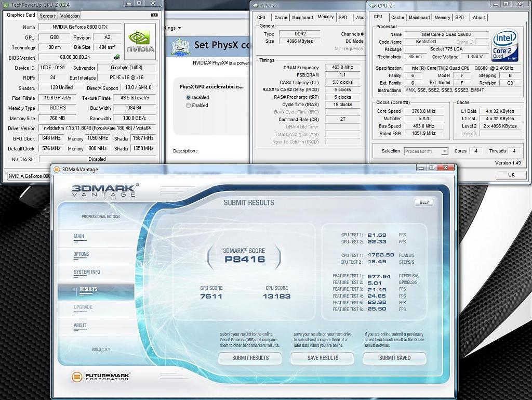
Task: Click the Subvendor value Gigabyte (1458)
Action: [127, 68]
